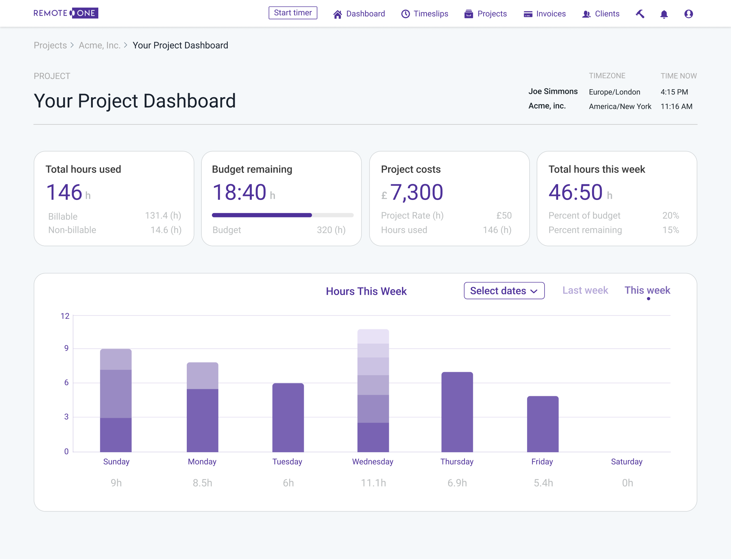Click the Wednesday stacked bar

(x=373, y=390)
